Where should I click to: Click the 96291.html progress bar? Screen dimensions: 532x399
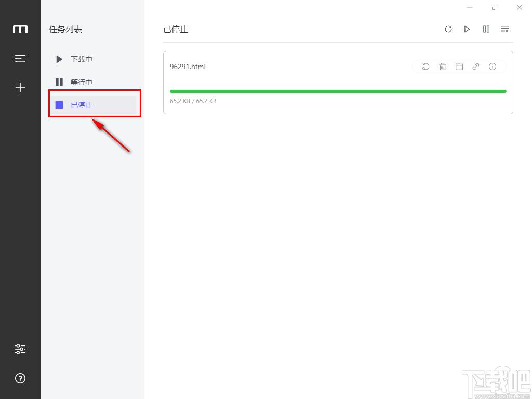point(338,91)
